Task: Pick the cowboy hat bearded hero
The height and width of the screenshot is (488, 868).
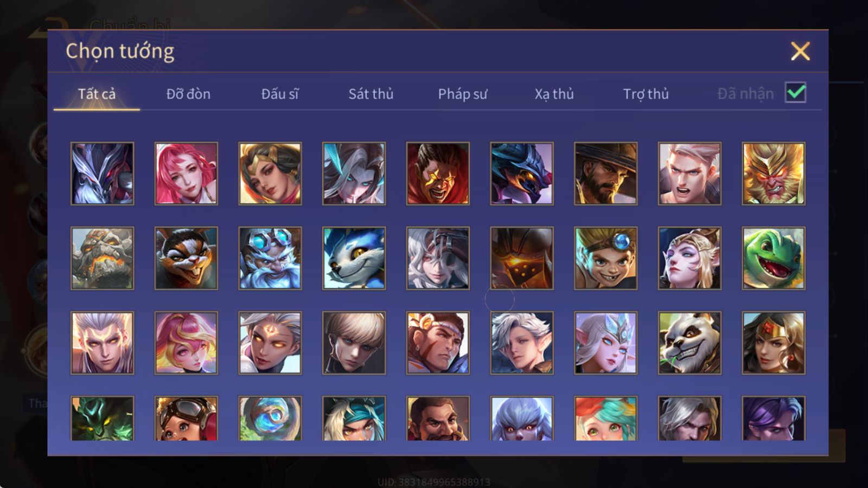Action: 606,174
